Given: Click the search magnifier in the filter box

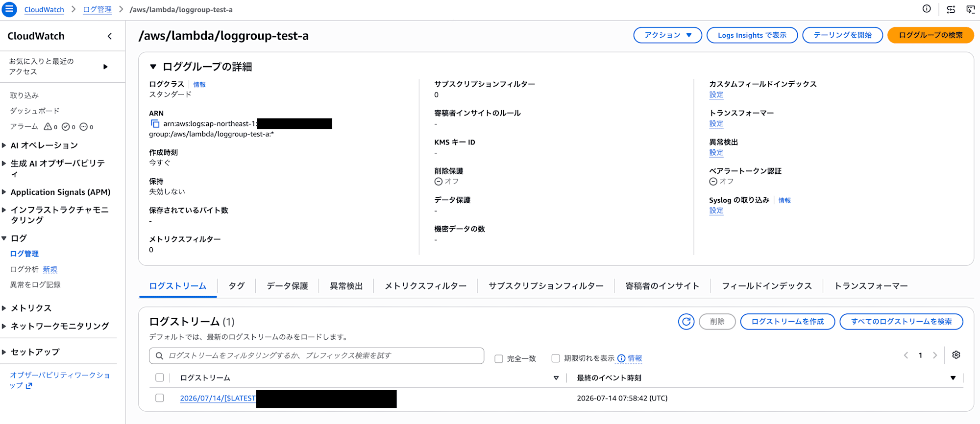Looking at the screenshot, I should coord(159,356).
